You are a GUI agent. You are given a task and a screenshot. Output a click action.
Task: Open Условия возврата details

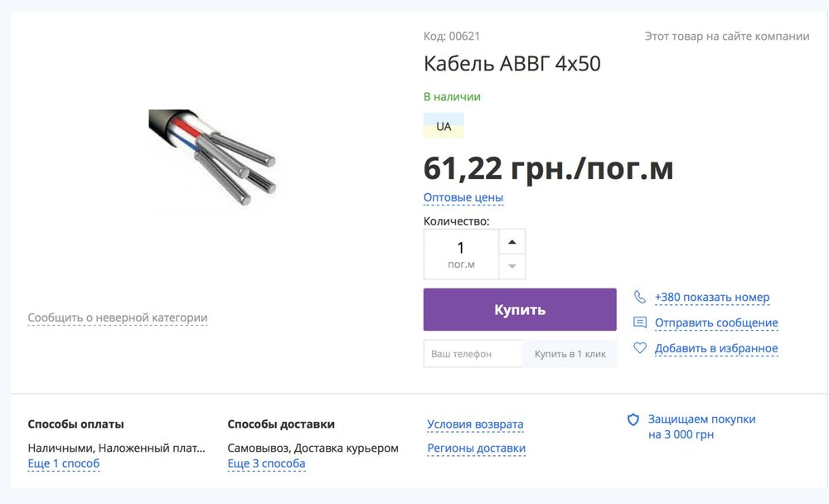point(475,424)
